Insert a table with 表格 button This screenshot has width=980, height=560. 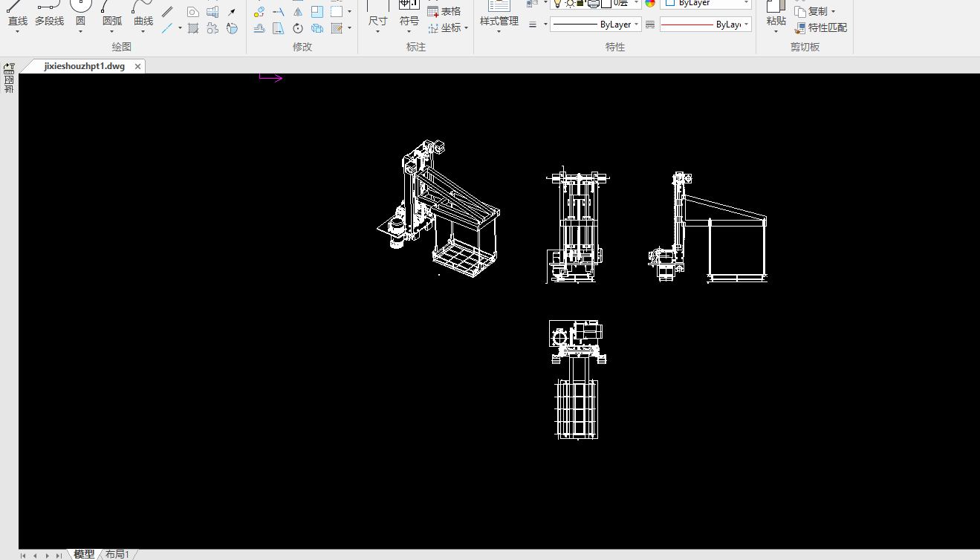click(444, 11)
